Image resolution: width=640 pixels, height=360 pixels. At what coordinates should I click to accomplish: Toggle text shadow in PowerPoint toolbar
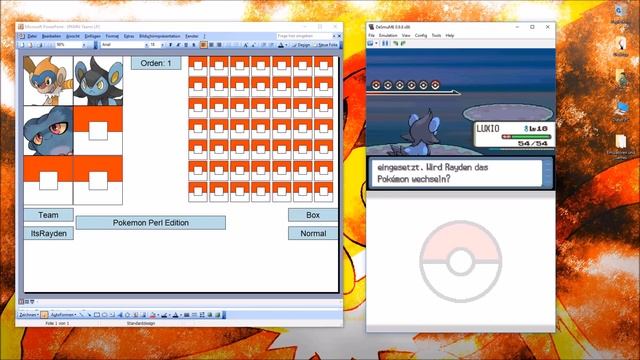(x=193, y=45)
